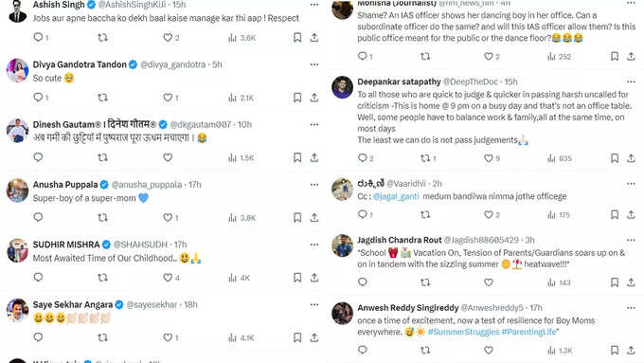644x363 pixels.
Task: Open SUDHIR MISHRA's profile picture
Action: (17, 250)
